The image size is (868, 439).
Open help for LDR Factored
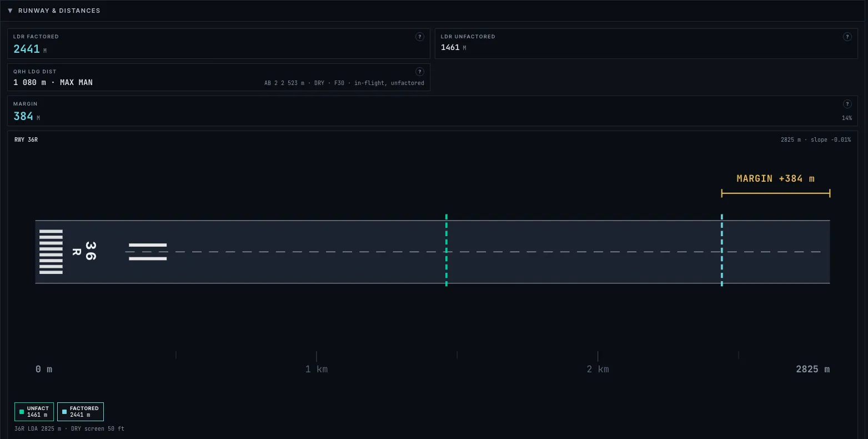420,37
